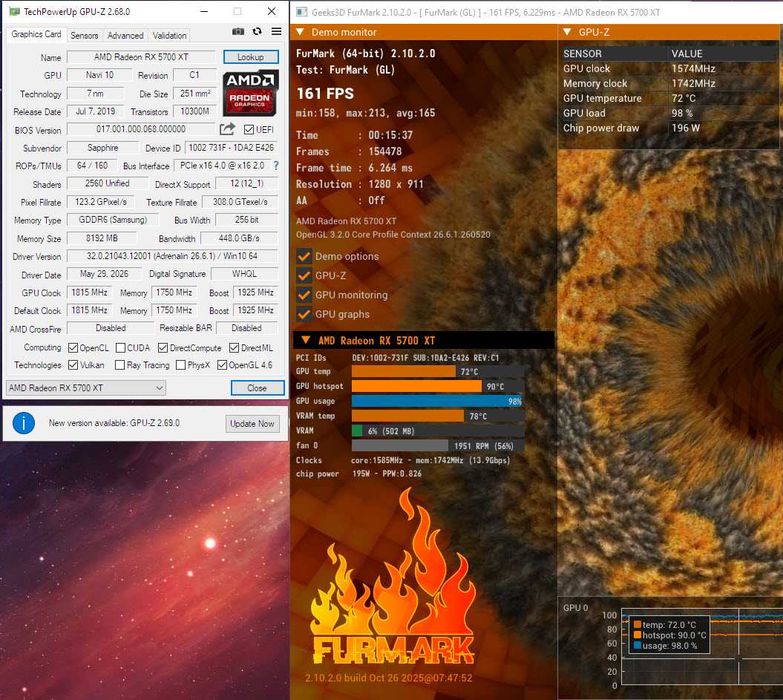The image size is (783, 700).
Task: Click the BIOS Version field
Action: (x=141, y=129)
